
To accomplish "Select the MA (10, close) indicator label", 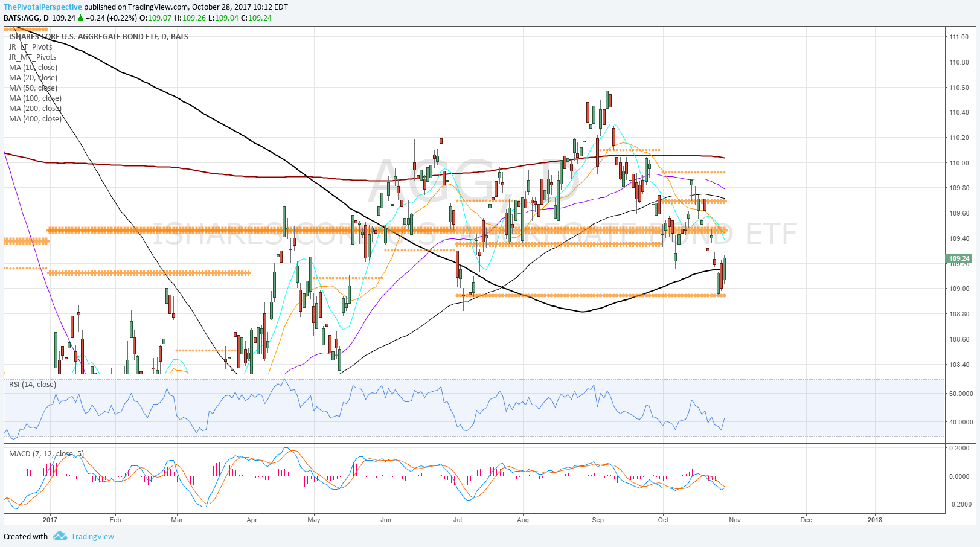I will coord(33,67).
